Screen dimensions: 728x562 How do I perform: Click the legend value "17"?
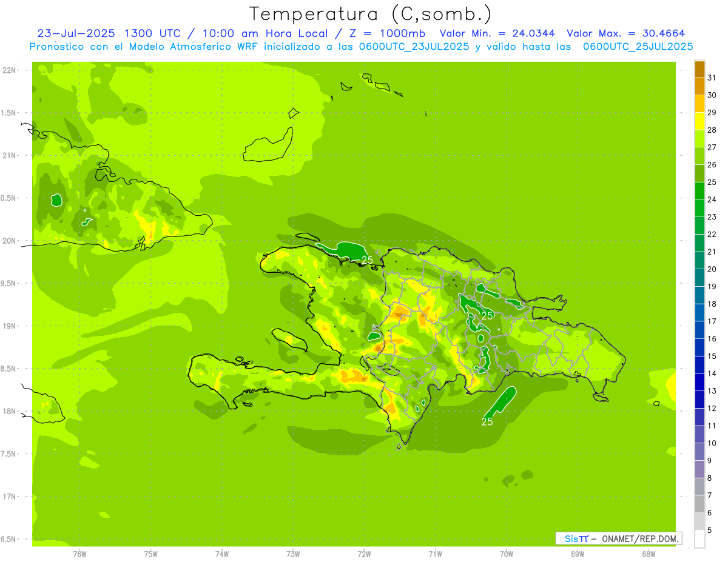point(712,321)
